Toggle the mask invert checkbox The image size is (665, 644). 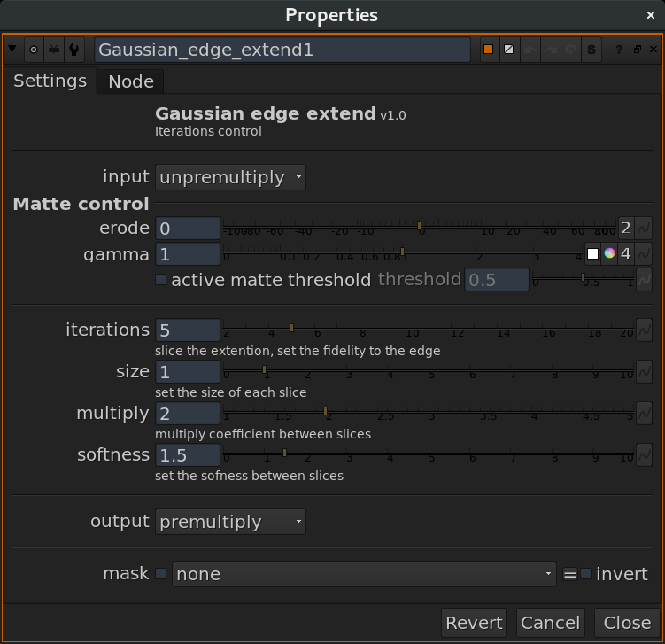(585, 574)
